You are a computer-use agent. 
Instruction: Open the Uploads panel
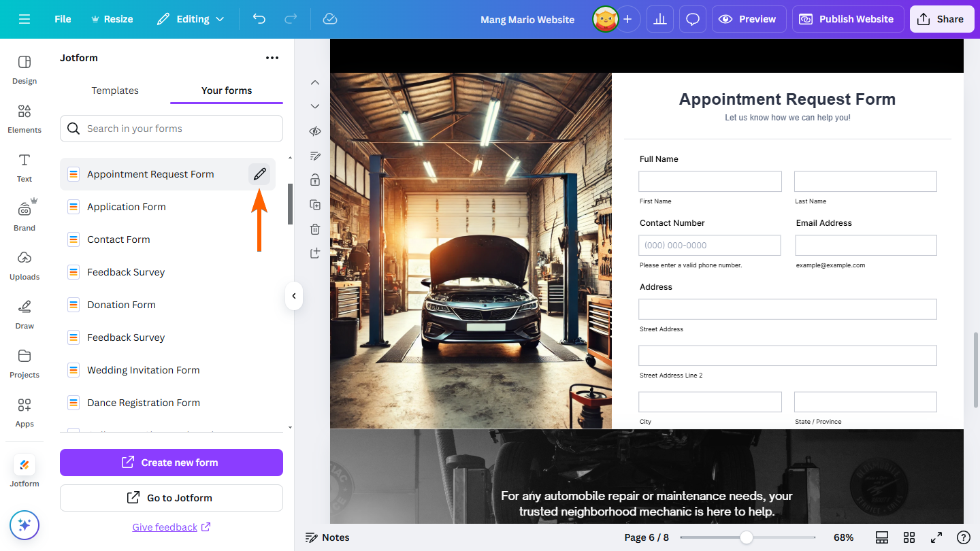(x=24, y=266)
